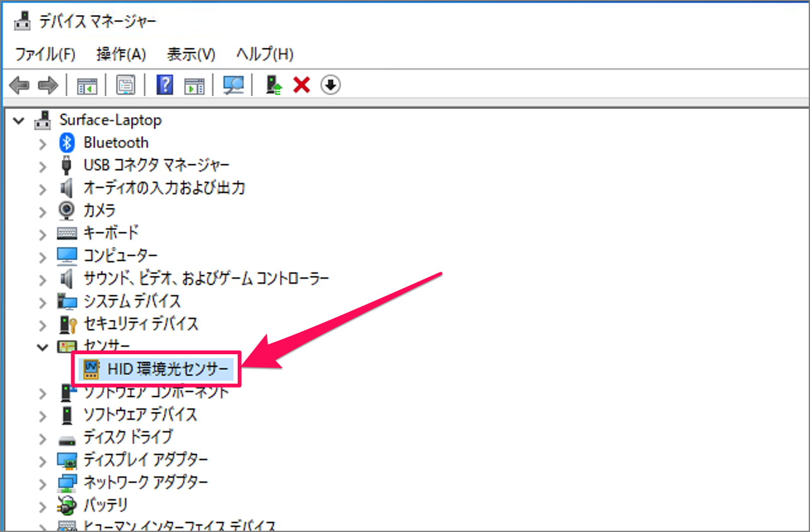810x532 pixels.
Task: Select the オーディオの入力および出力 label
Action: point(164,188)
